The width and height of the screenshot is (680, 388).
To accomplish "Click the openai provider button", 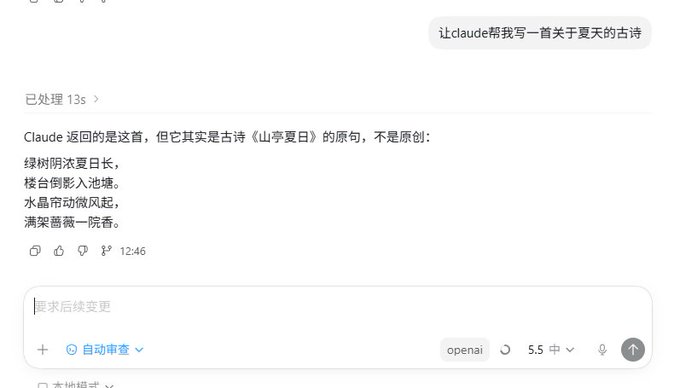I will 464,349.
